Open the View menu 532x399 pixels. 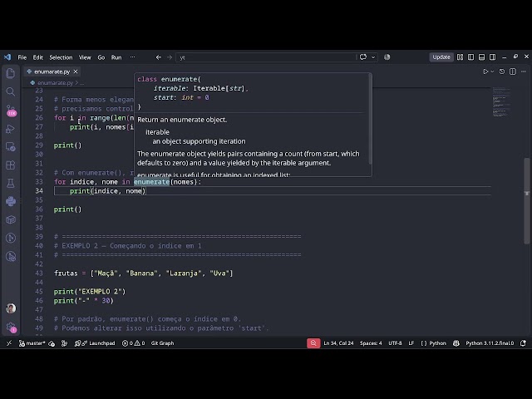point(85,57)
